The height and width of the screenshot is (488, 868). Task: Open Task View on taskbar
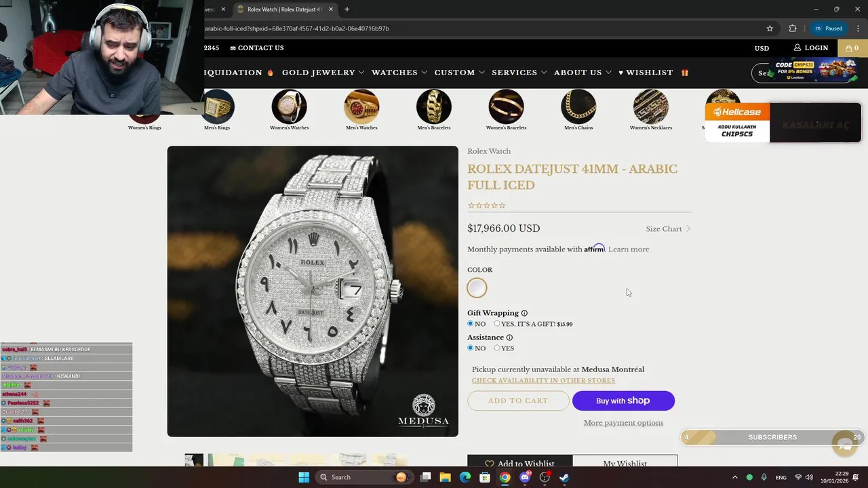coord(425,477)
